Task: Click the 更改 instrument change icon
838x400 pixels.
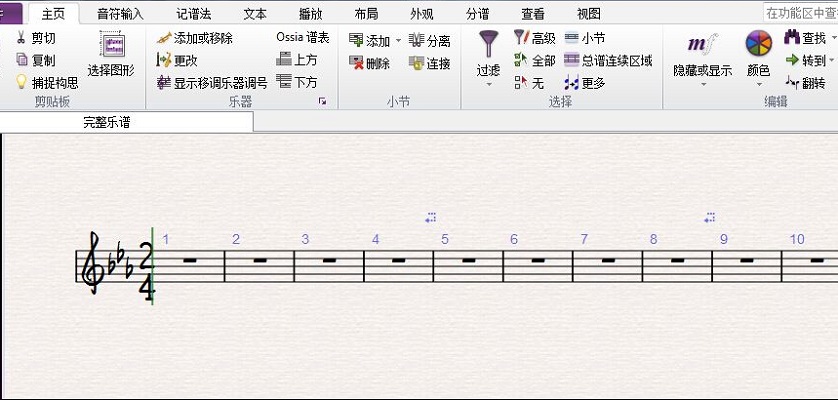Action: tap(164, 60)
